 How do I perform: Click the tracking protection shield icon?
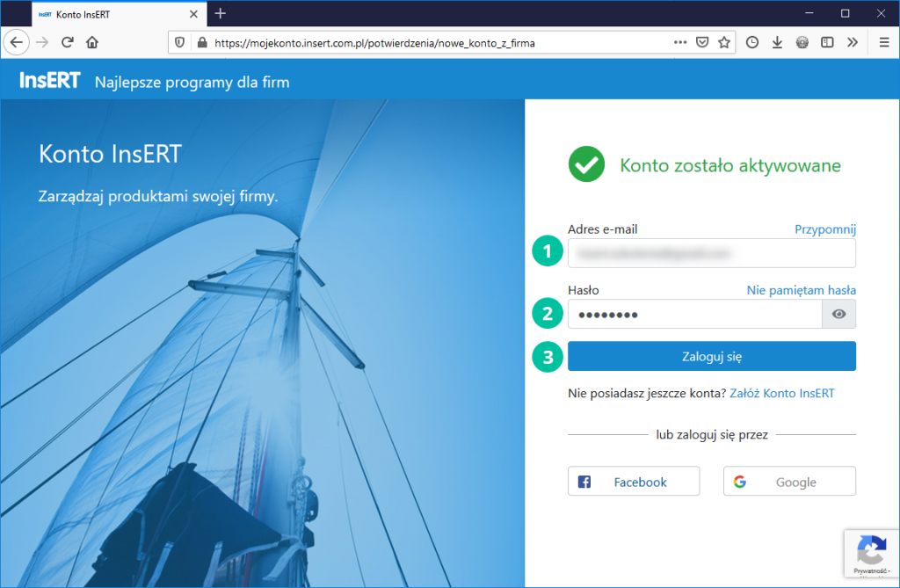pyautogui.click(x=179, y=42)
